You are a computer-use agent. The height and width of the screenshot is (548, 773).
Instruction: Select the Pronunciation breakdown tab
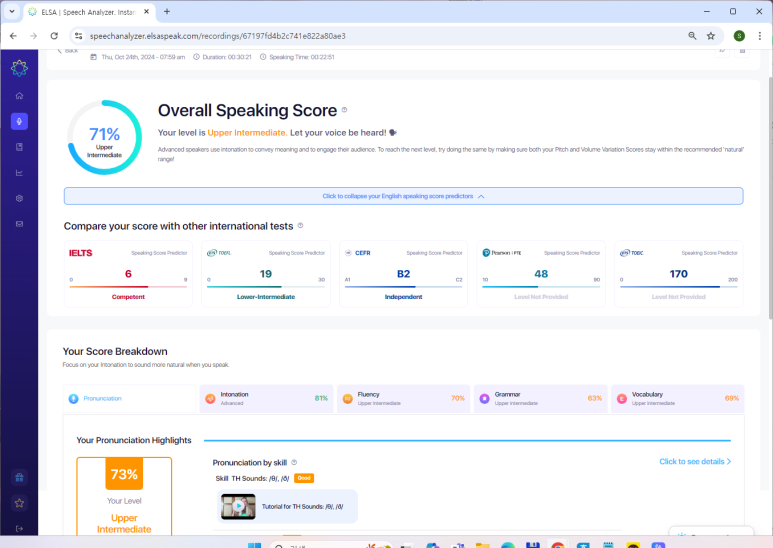click(x=129, y=398)
